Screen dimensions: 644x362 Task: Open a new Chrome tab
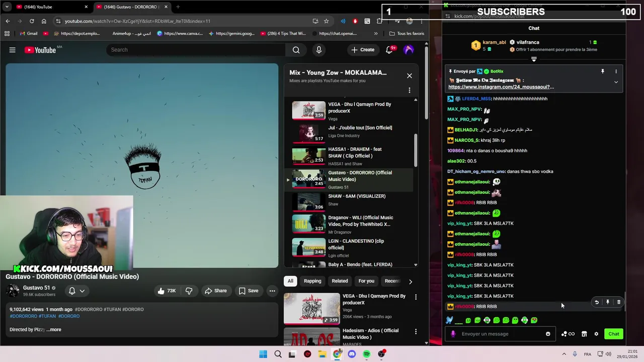pyautogui.click(x=178, y=7)
